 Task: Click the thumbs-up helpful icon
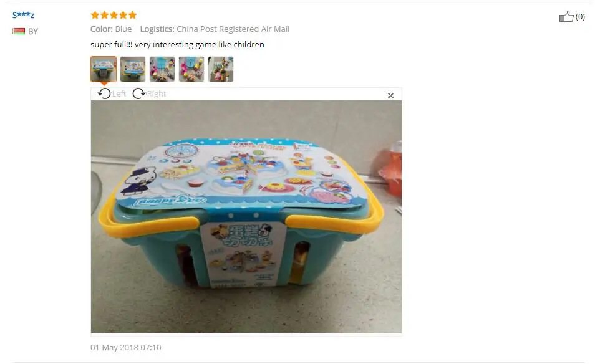pos(566,16)
